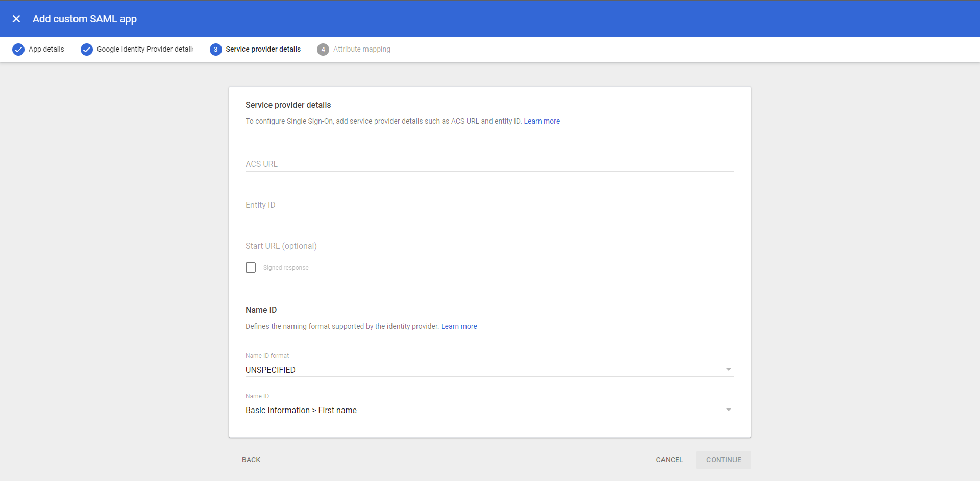Select the Google Identity Provider details step label
Image resolution: width=980 pixels, height=481 pixels.
coord(145,50)
